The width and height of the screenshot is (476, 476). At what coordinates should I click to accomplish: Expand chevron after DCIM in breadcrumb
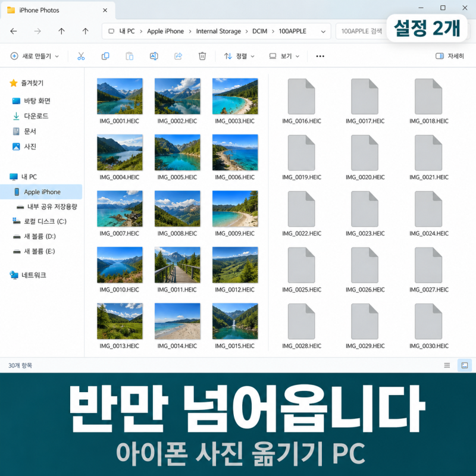273,32
